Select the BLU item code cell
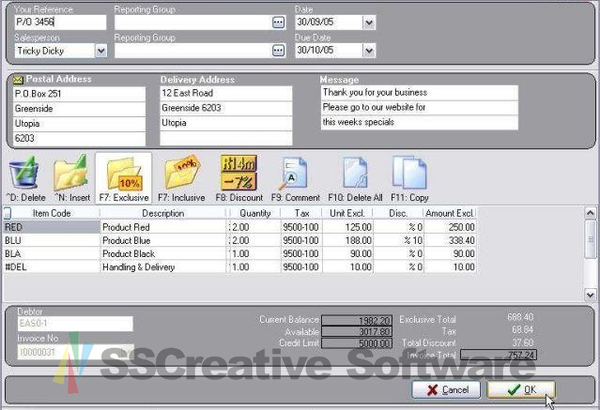This screenshot has height=410, width=600. [x=51, y=241]
